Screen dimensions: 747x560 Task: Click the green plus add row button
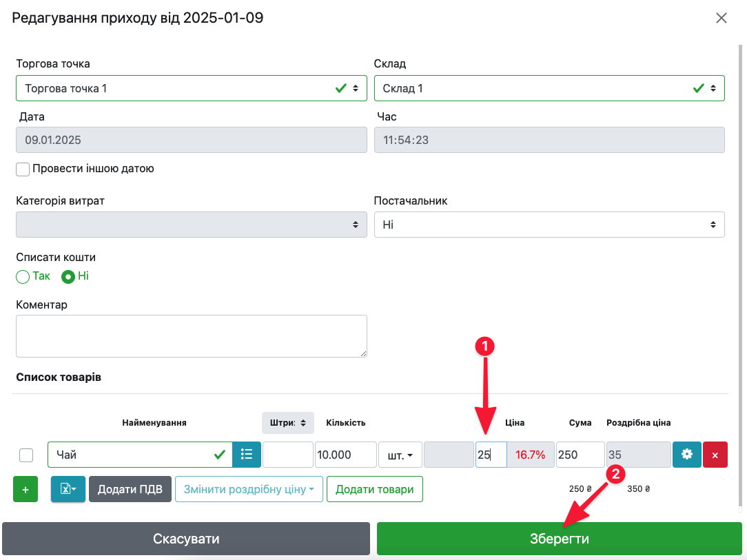(25, 489)
